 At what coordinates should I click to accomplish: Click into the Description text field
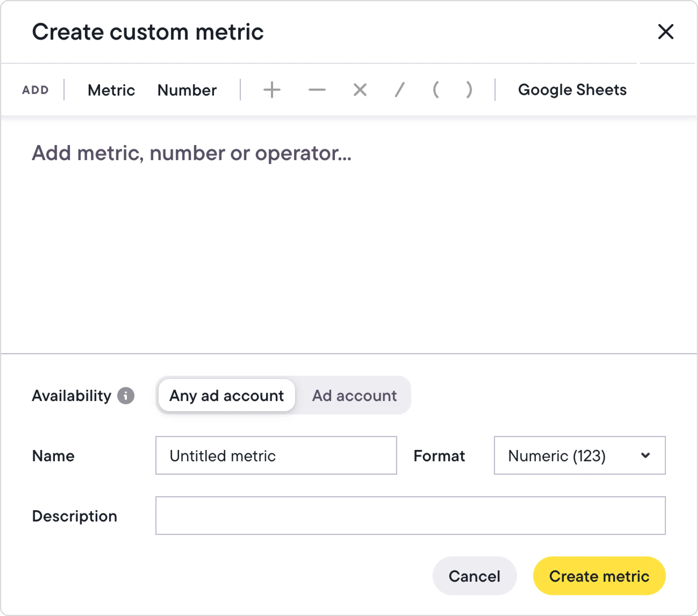pyautogui.click(x=410, y=516)
